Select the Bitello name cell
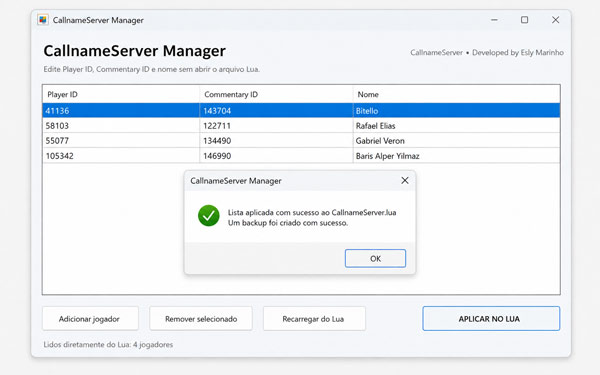The width and height of the screenshot is (600, 375). pyautogui.click(x=457, y=111)
